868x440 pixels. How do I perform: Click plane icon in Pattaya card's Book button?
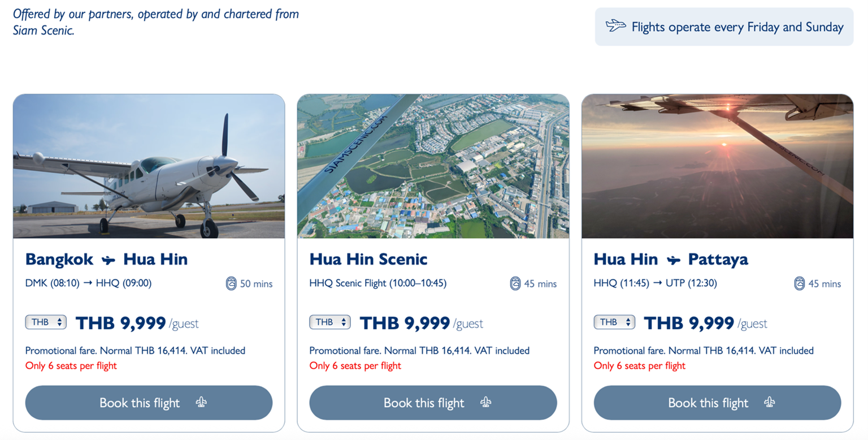(x=770, y=403)
